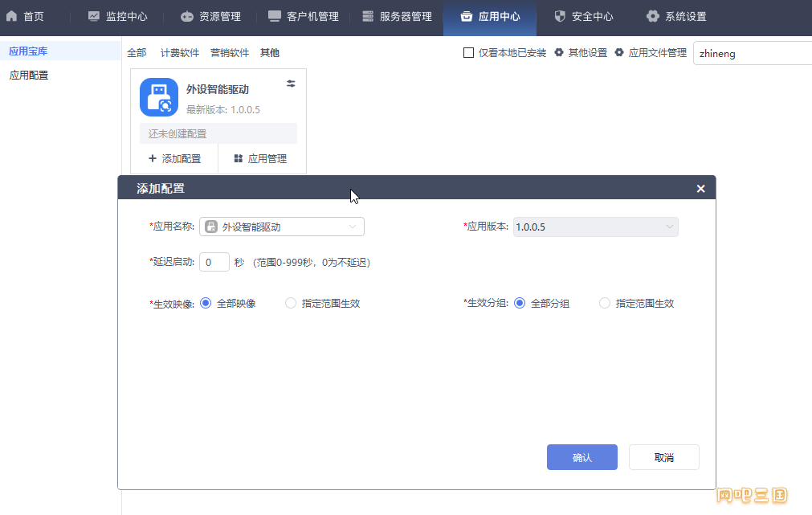The height and width of the screenshot is (515, 812).
Task: Click the home icon in top navigation
Action: click(11, 16)
